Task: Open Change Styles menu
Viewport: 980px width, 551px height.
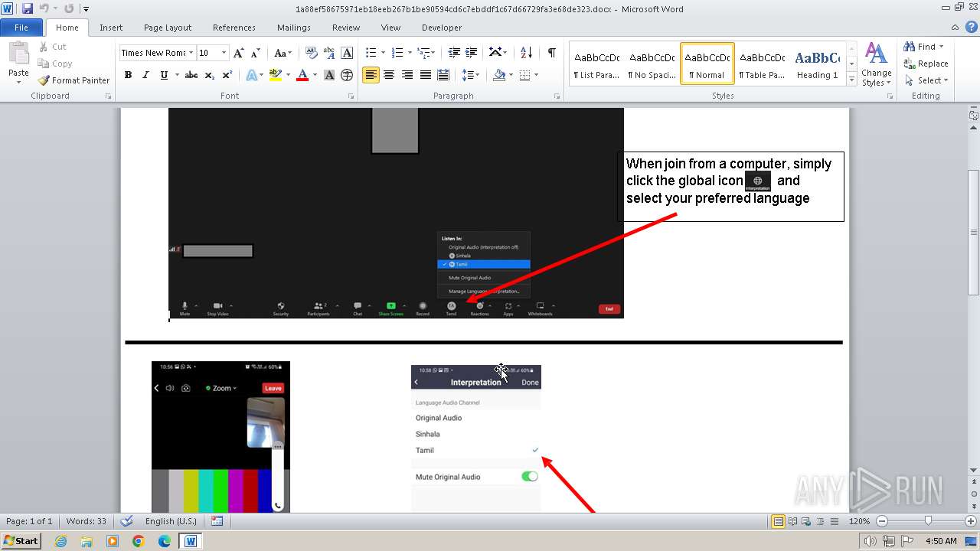Action: 877,64
